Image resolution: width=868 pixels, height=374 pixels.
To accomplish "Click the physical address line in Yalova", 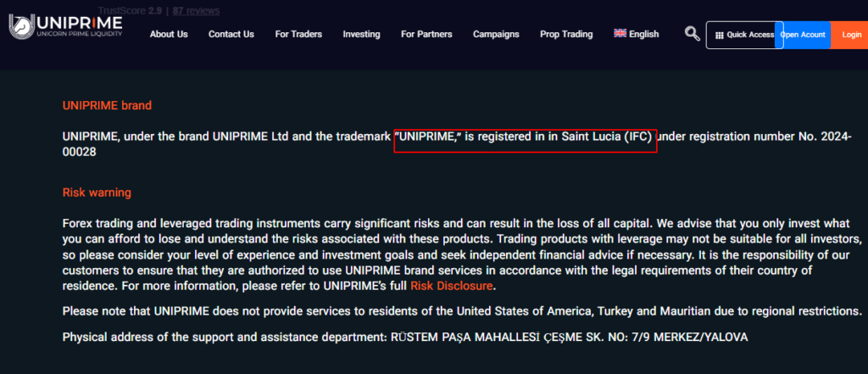I will 405,337.
